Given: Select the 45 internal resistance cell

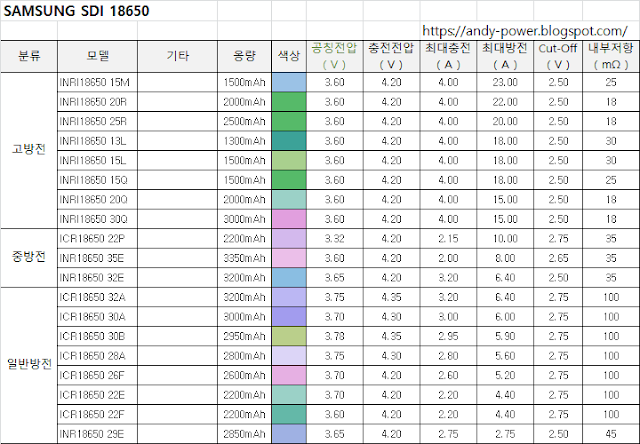Looking at the screenshot, I should 611,434.
